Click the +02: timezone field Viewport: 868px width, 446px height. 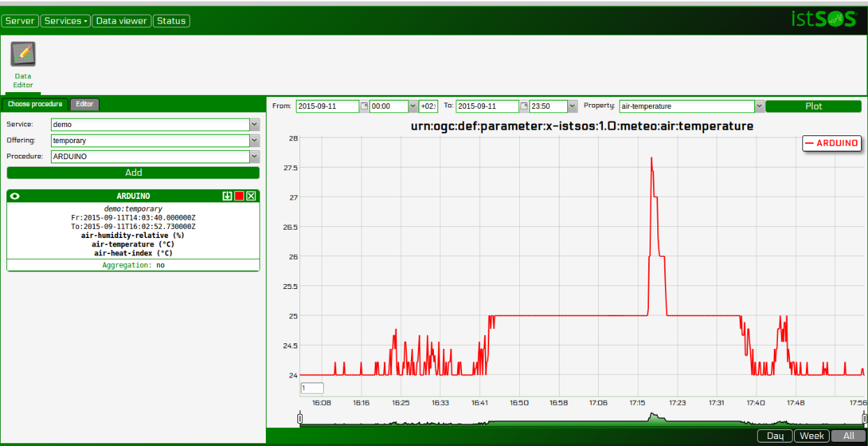[428, 106]
